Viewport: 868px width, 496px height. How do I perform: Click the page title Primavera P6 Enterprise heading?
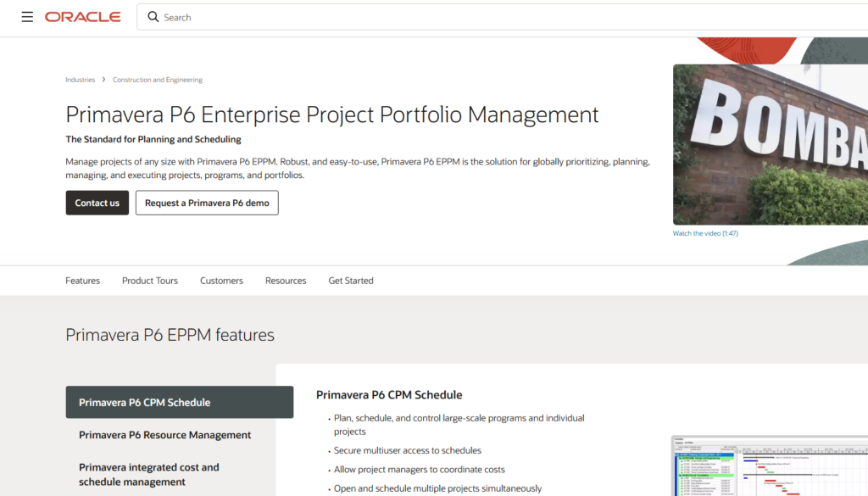(x=332, y=114)
